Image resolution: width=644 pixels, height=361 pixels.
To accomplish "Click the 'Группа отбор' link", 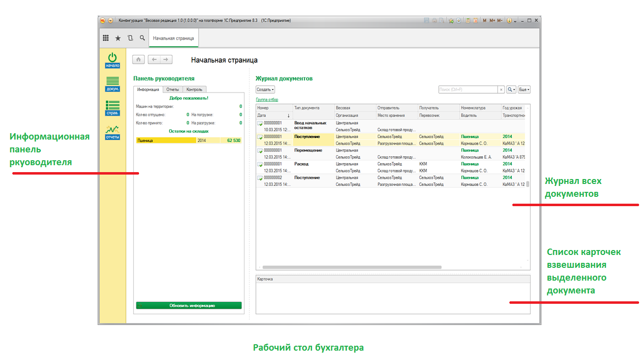I will coord(267,100).
